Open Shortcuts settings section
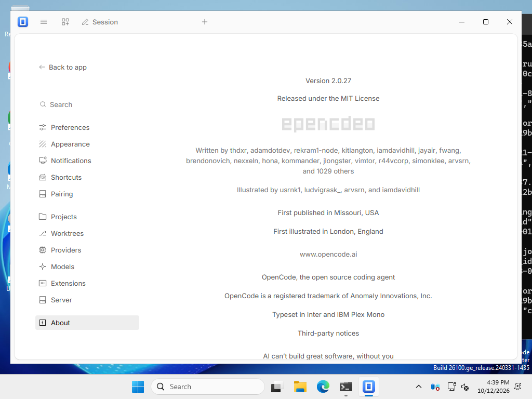Viewport: 532px width, 399px height. pos(87,178)
